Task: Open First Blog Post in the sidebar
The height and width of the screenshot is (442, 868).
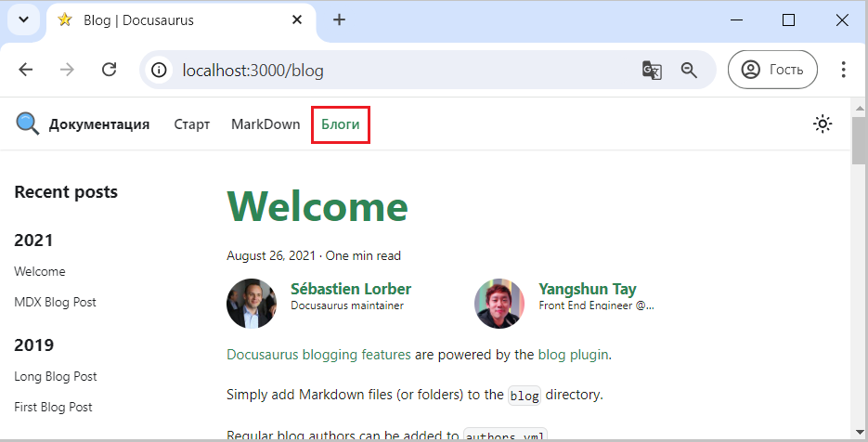Action: (53, 407)
